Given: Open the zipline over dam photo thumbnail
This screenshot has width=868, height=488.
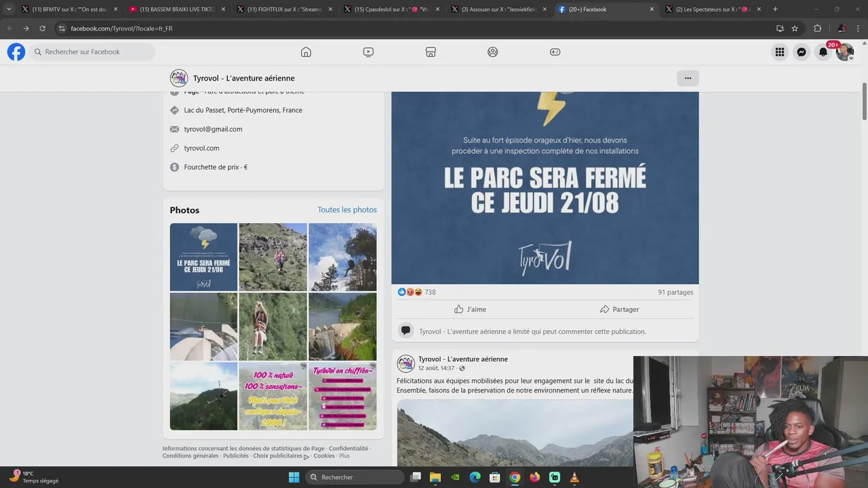Looking at the screenshot, I should (203, 327).
